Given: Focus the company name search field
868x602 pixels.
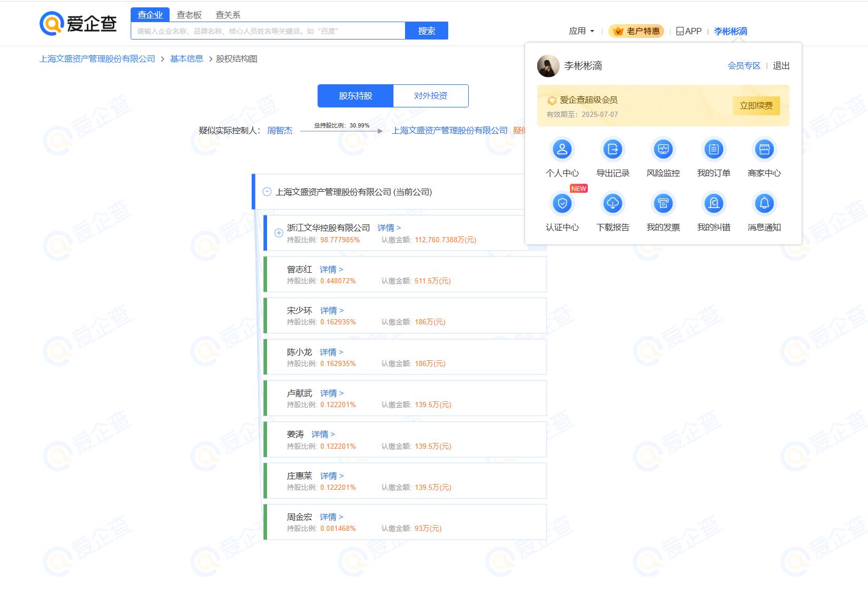Looking at the screenshot, I should tap(268, 31).
